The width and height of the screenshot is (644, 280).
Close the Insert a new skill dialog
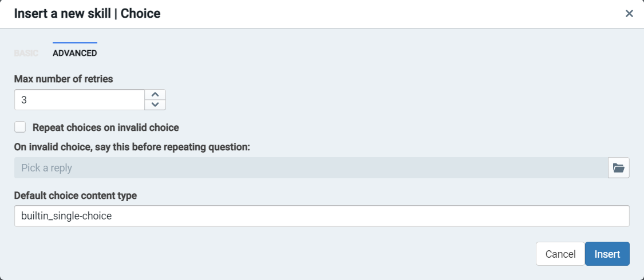tap(629, 14)
